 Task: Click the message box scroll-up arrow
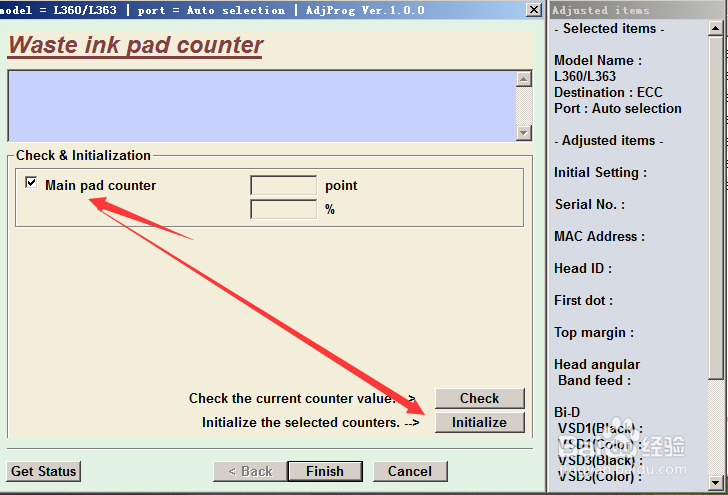coord(524,79)
